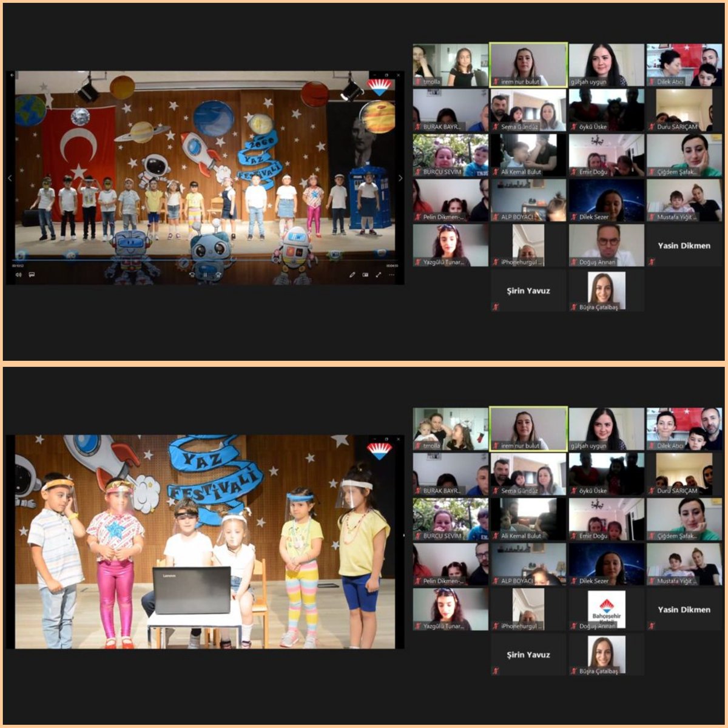This screenshot has width=728, height=728.
Task: Select Duru SARIÇAM's video tile, lower meeting
Action: pos(684,474)
